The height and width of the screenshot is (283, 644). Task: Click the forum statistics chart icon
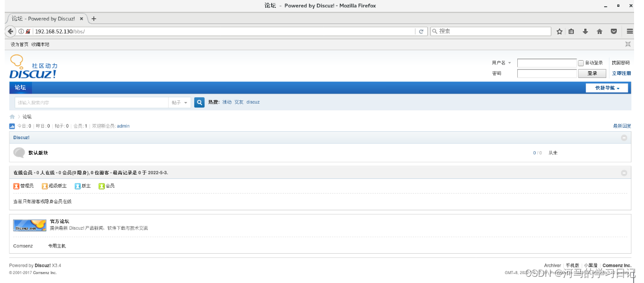click(x=12, y=126)
